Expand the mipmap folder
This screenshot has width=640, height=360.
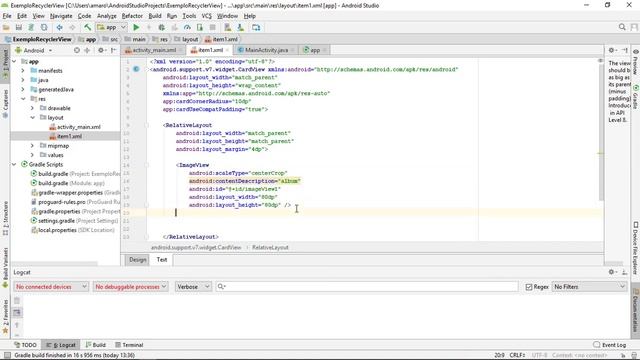[x=32, y=146]
